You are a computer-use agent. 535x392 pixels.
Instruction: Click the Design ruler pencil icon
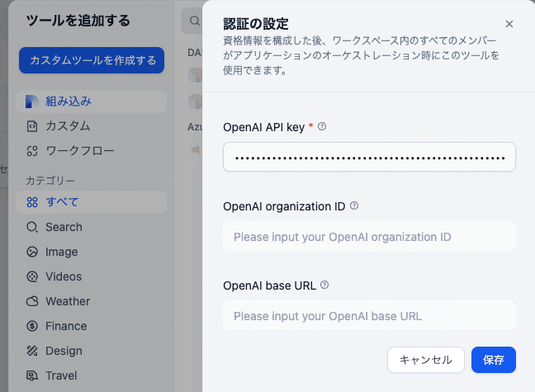[x=32, y=351]
